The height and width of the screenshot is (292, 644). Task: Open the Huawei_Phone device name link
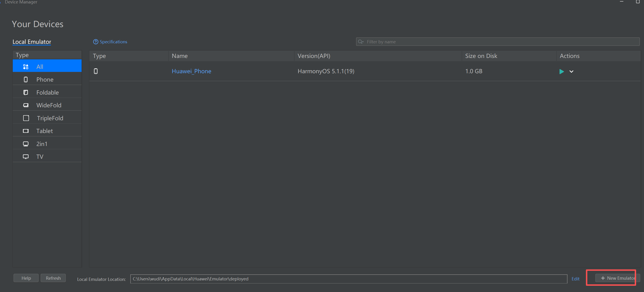[x=191, y=71]
